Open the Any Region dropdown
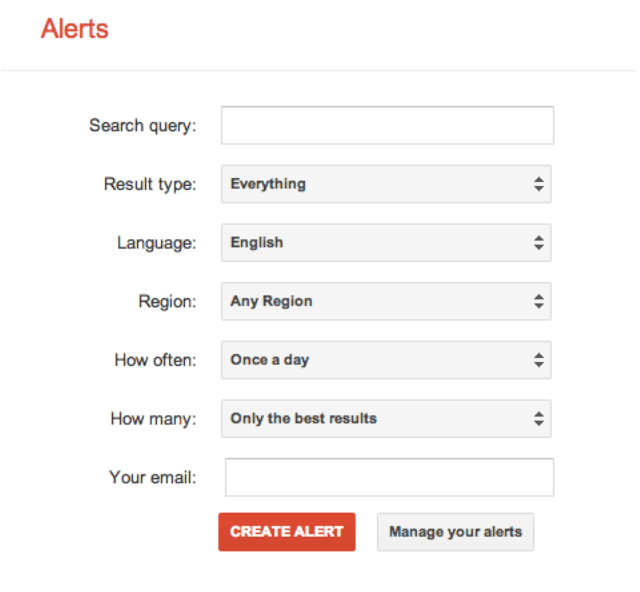640x592 pixels. click(385, 301)
